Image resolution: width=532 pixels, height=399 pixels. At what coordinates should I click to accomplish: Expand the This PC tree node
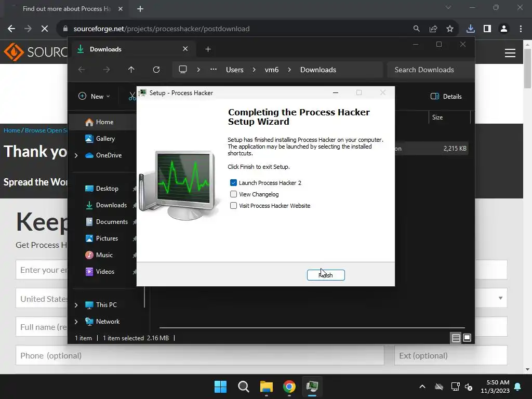tap(76, 305)
